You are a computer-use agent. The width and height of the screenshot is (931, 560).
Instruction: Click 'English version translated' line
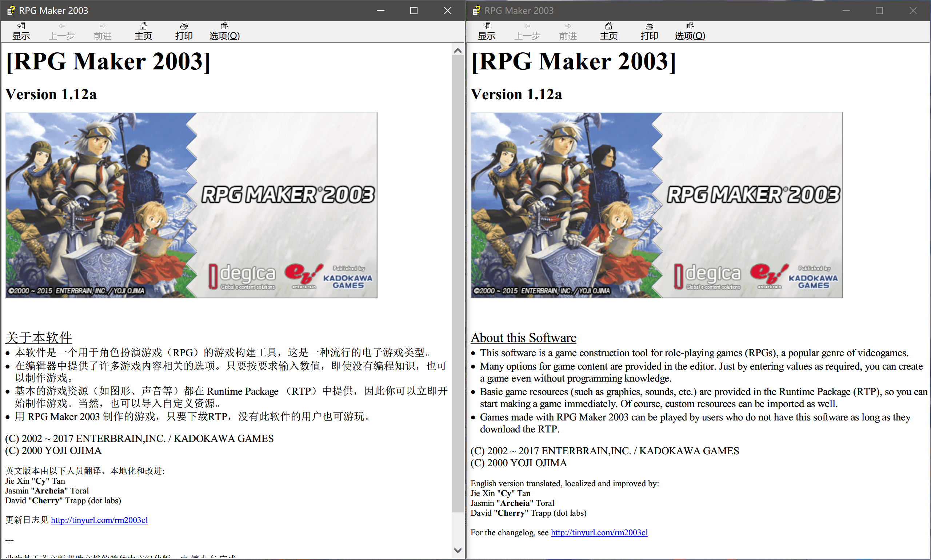565,483
